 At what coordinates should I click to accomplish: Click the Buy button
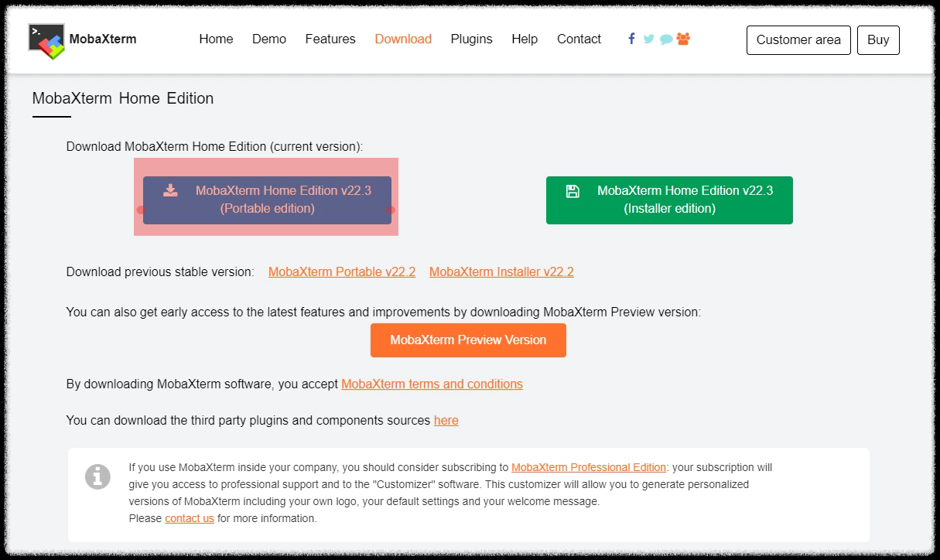coord(878,40)
